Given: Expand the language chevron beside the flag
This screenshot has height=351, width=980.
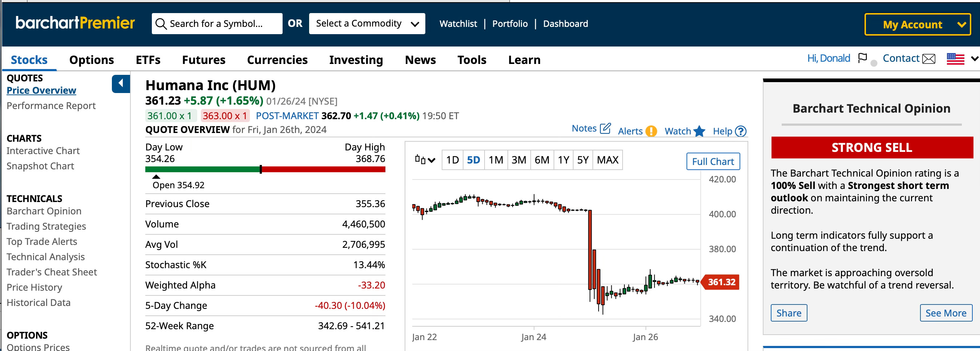Looking at the screenshot, I should point(974,58).
